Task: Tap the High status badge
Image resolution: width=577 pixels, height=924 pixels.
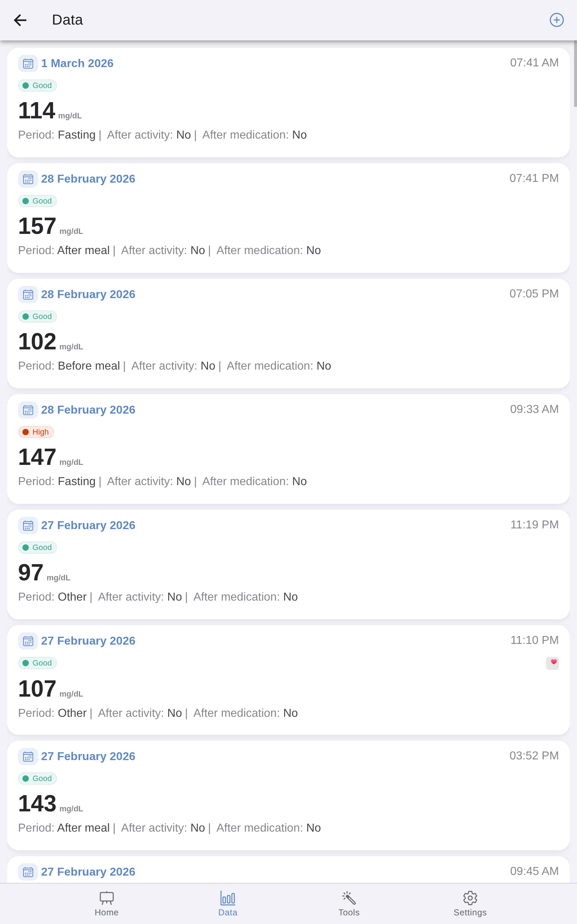Action: (36, 432)
